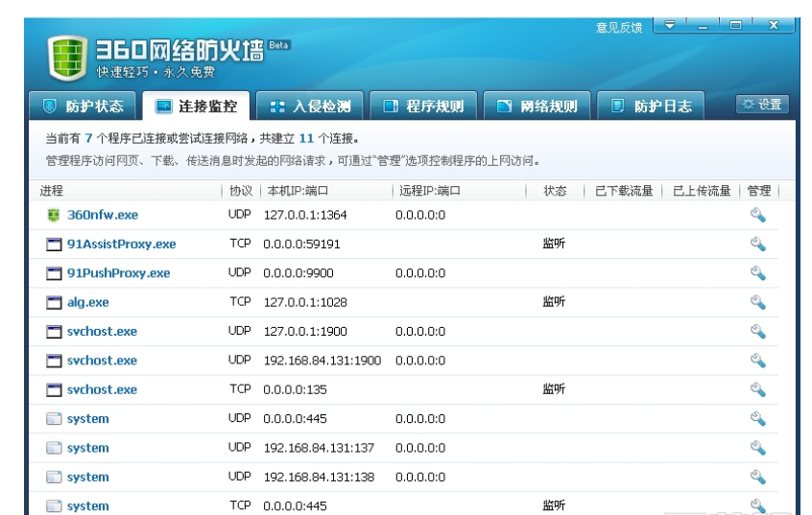812x515 pixels.
Task: Open manage wrench for system 192.168.84.131:137 row
Action: [757, 448]
